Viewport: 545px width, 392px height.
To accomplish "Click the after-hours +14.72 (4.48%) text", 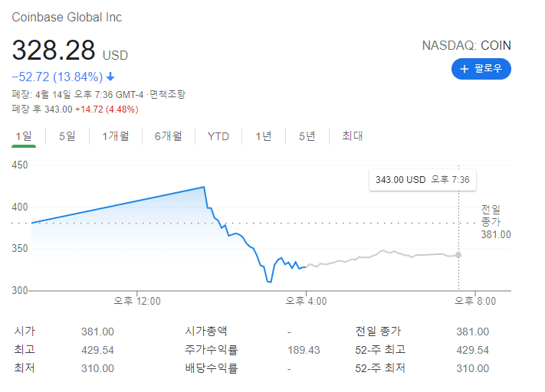I will [x=107, y=109].
